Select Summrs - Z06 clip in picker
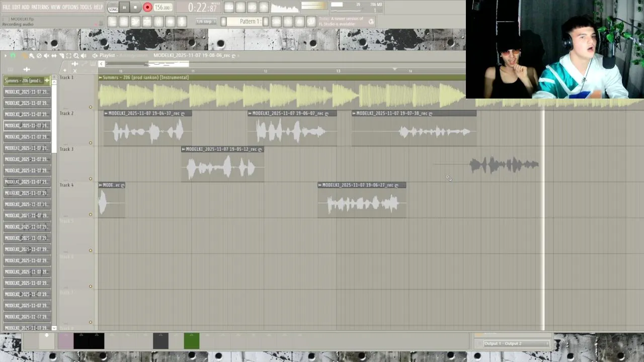The image size is (644, 362). [x=27, y=80]
